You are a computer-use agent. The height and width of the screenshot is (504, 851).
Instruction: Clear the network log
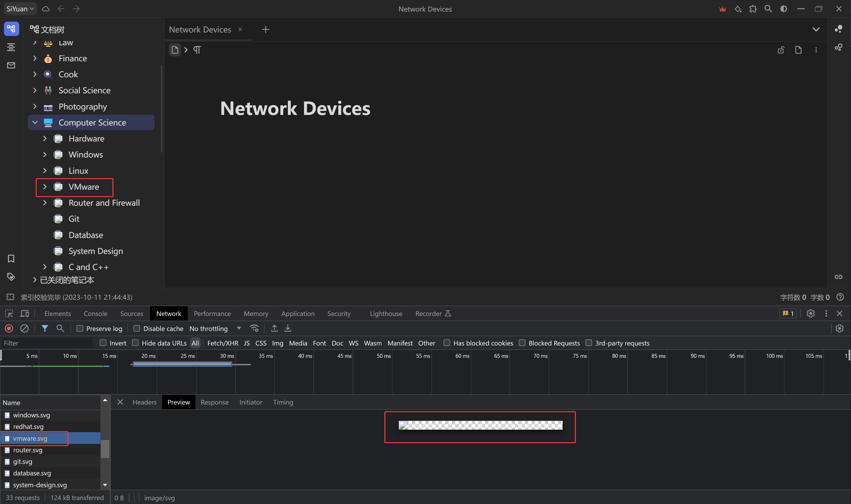pyautogui.click(x=24, y=329)
